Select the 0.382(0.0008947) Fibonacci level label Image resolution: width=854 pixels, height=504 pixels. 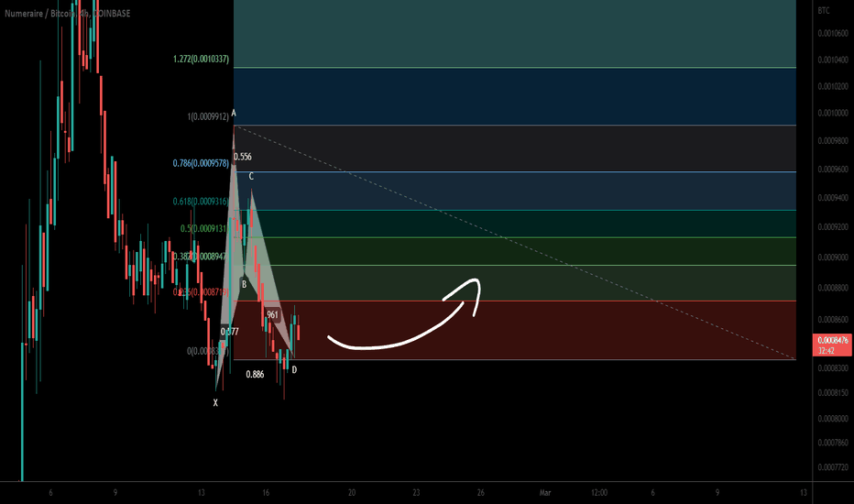[x=200, y=256]
